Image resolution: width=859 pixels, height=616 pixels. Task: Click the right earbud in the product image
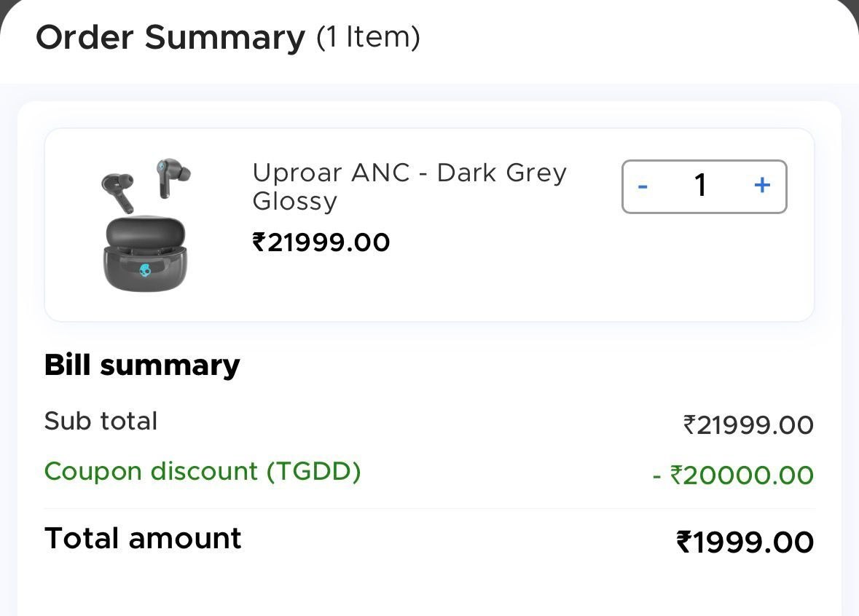172,176
